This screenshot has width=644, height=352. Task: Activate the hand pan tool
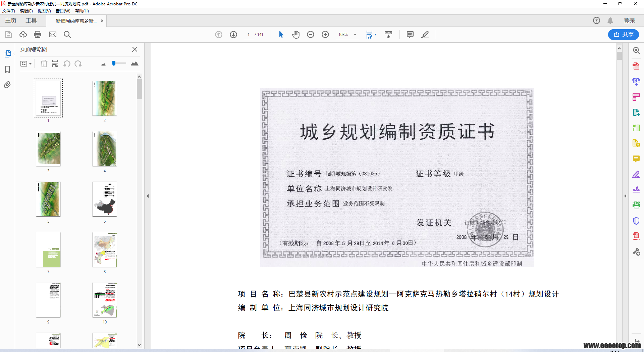[296, 35]
